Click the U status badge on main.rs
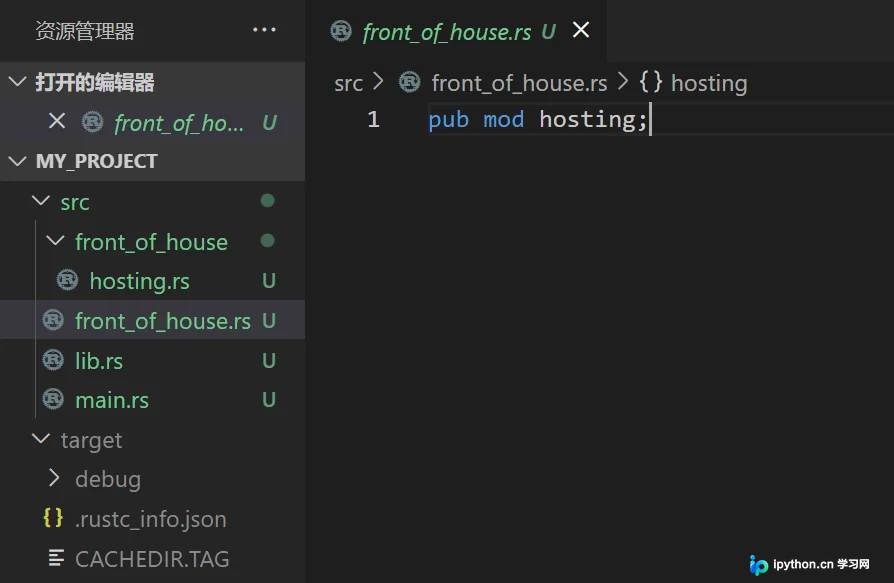This screenshot has height=583, width=894. tap(269, 400)
